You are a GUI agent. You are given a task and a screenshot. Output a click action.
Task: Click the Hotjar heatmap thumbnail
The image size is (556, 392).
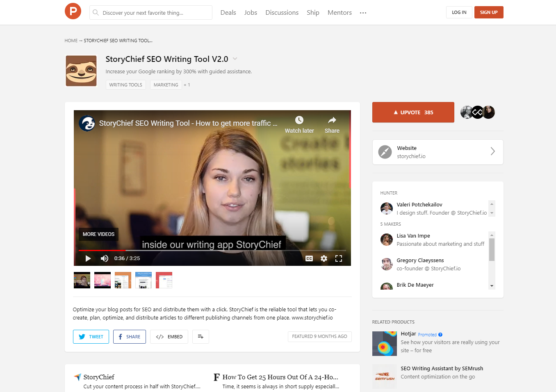point(385,344)
